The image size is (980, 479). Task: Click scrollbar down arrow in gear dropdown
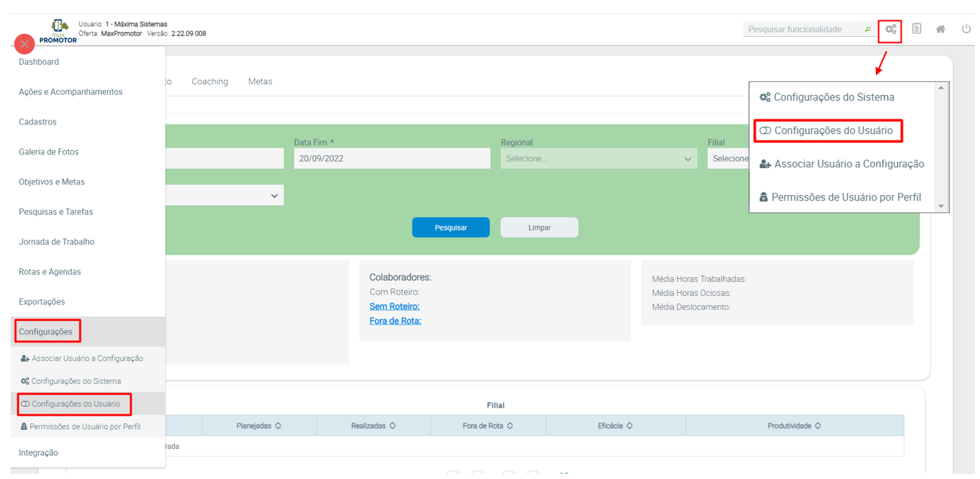point(941,206)
